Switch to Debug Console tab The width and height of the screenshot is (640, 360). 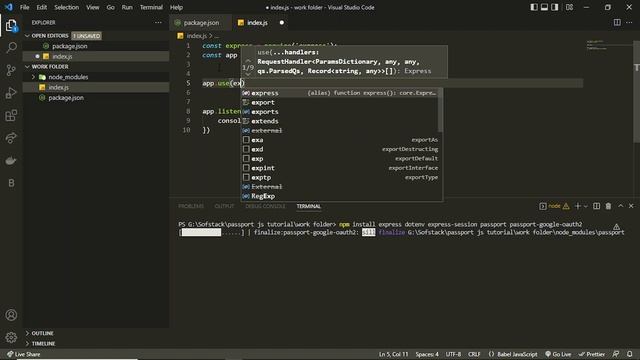tap(266, 206)
